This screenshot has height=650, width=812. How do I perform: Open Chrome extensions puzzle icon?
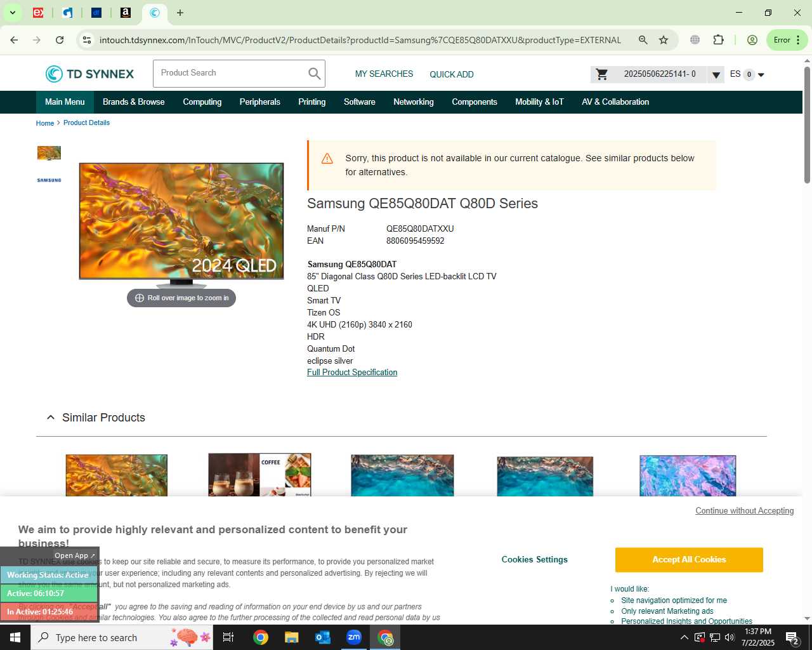point(718,40)
